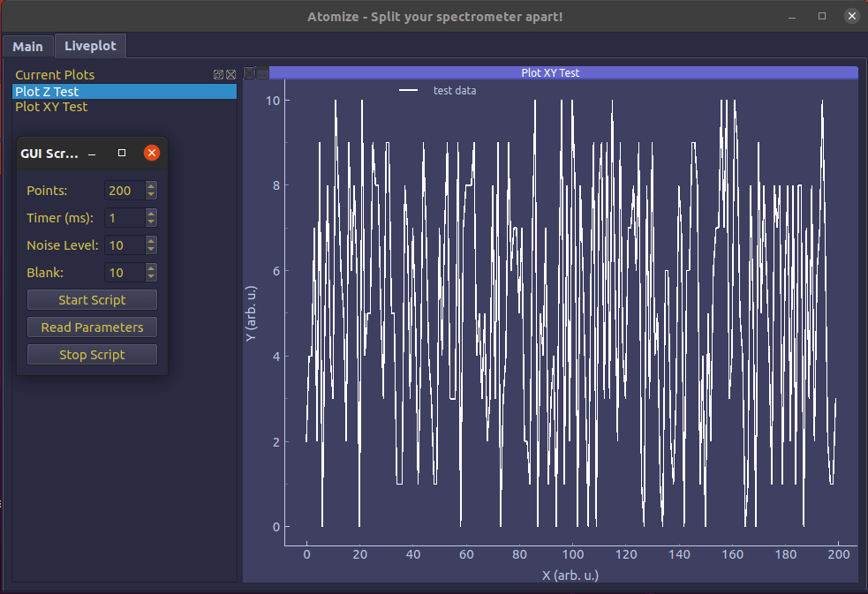This screenshot has height=594, width=868.
Task: Minimize the GUI Script window
Action: tap(93, 154)
